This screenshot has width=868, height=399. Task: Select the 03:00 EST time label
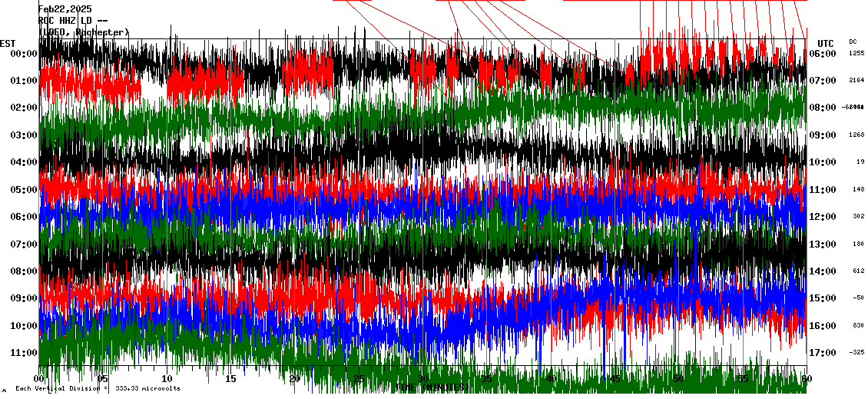tap(23, 135)
